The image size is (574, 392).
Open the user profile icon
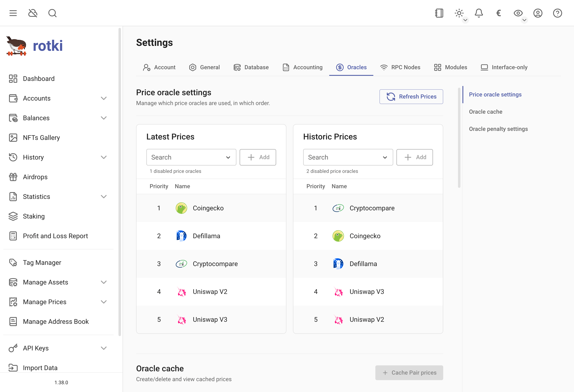(538, 13)
